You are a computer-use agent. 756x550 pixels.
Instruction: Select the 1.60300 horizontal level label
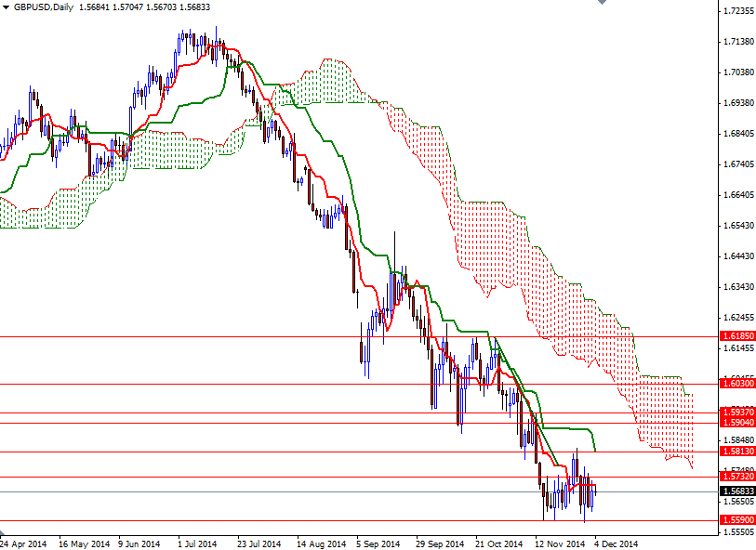click(x=734, y=383)
